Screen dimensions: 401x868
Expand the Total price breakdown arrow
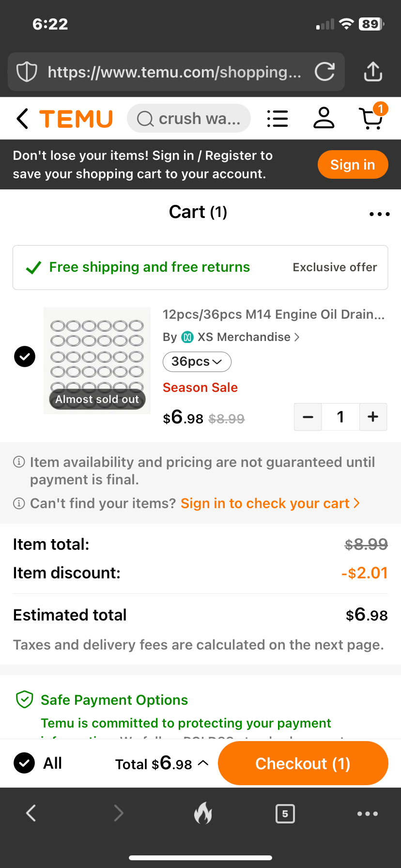point(204,763)
